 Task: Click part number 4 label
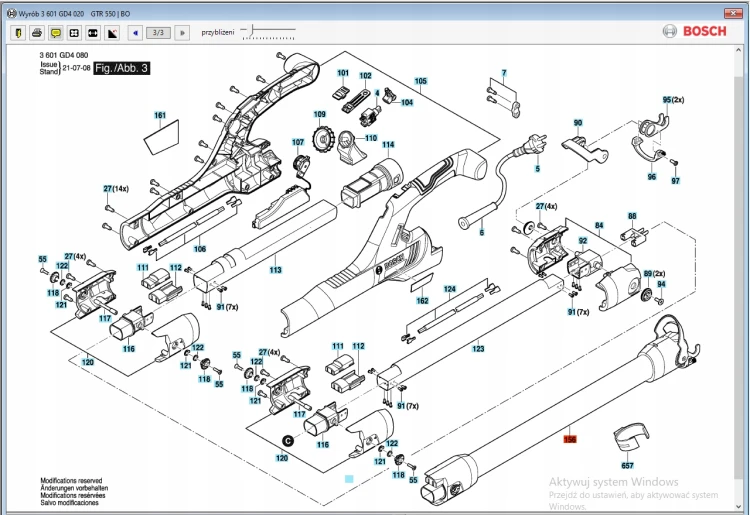[377, 94]
